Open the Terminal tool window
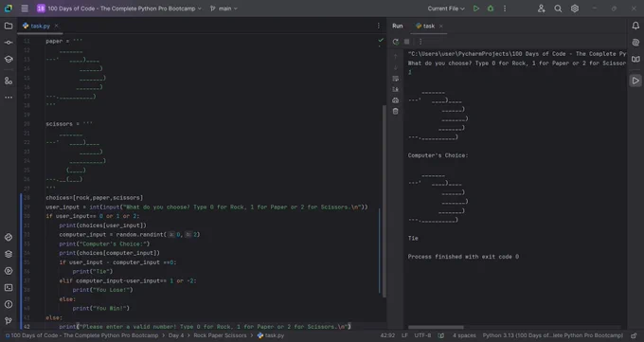This screenshot has width=644, height=342. click(x=9, y=288)
